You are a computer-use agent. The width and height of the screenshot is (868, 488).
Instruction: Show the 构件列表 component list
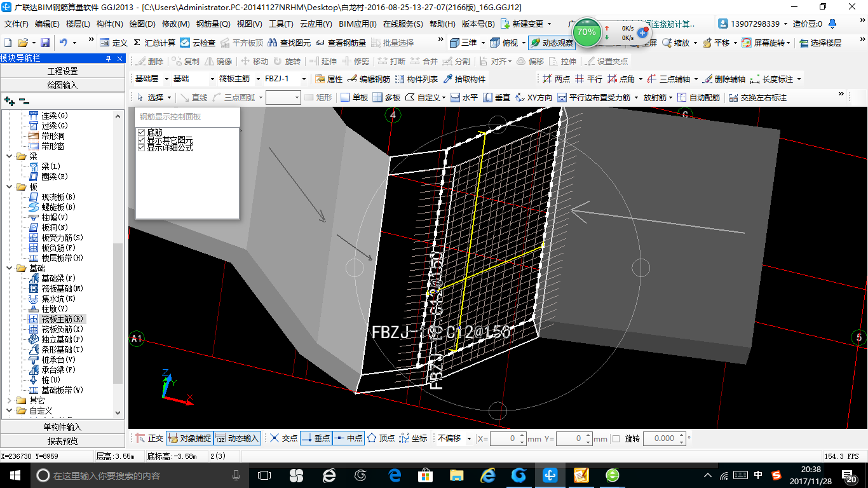[x=416, y=79]
